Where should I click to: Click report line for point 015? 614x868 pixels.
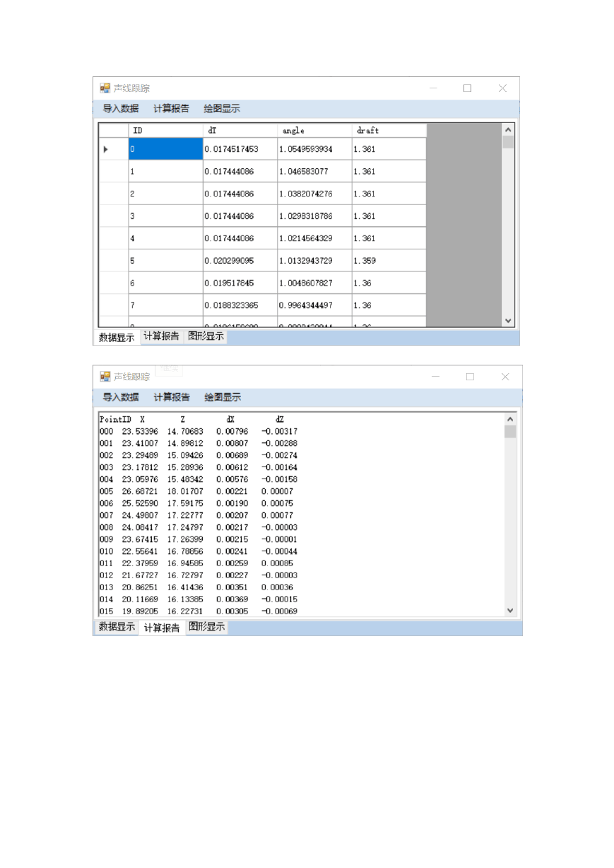[x=199, y=611]
